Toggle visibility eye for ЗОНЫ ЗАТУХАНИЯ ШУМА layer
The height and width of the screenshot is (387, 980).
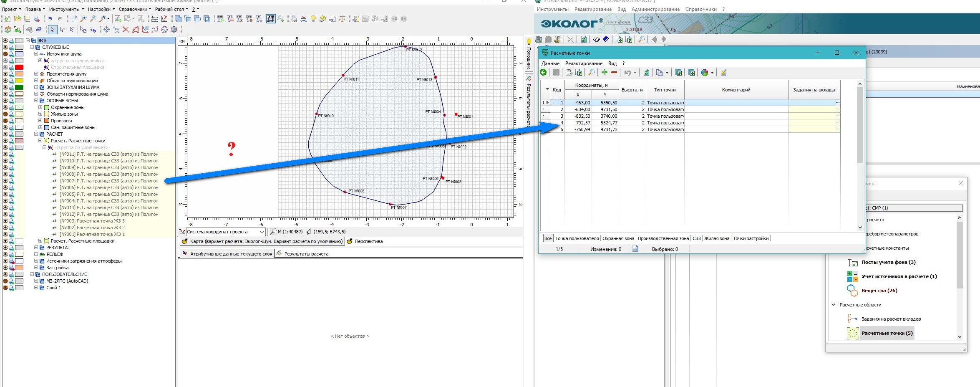pos(5,87)
